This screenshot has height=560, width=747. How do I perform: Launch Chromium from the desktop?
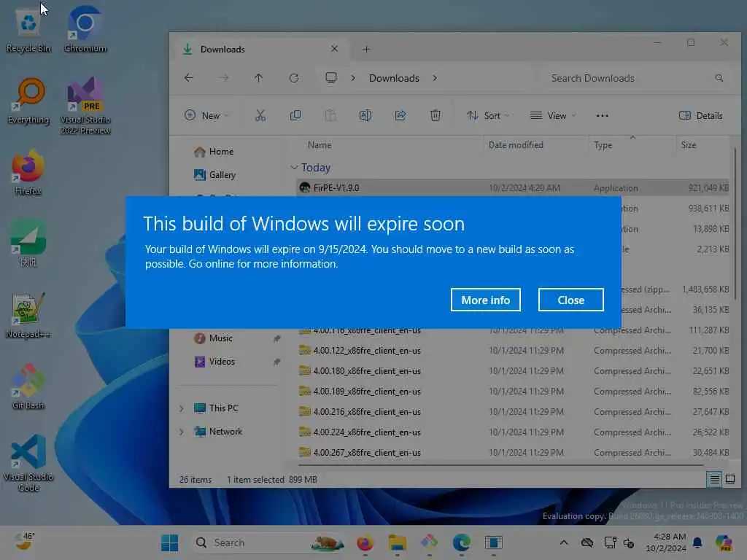pyautogui.click(x=85, y=31)
